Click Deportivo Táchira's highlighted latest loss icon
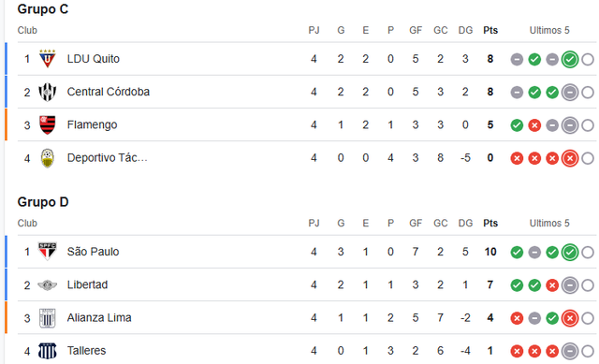The image size is (599, 364). point(570,158)
